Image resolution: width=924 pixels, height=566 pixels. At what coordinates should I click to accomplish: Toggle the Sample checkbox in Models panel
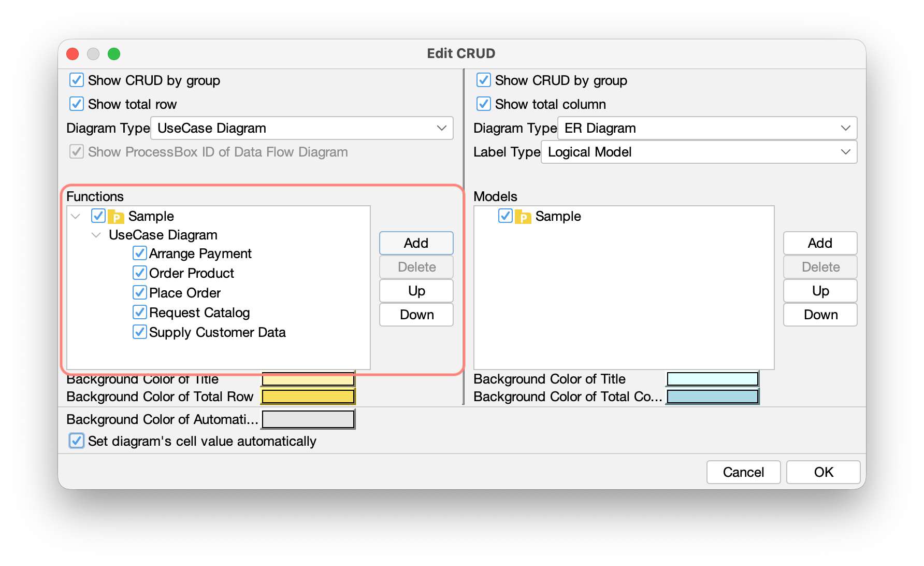[x=506, y=216]
